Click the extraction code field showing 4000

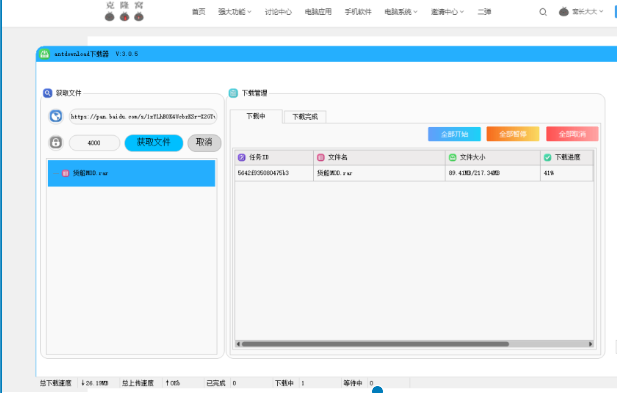94,143
